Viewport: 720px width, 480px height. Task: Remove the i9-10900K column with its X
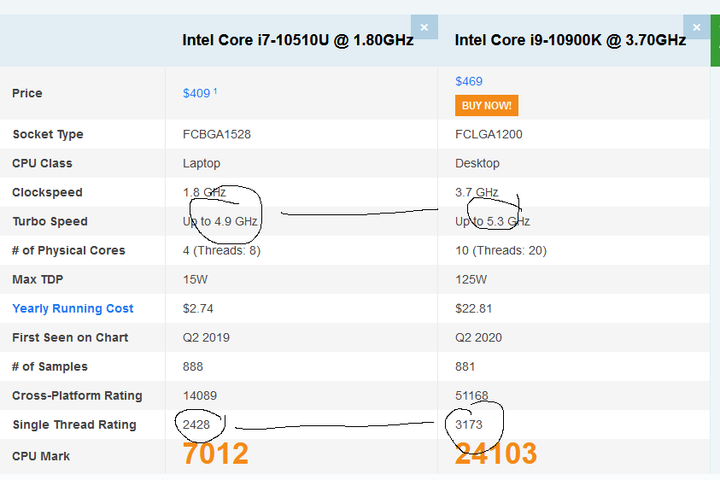pos(697,27)
